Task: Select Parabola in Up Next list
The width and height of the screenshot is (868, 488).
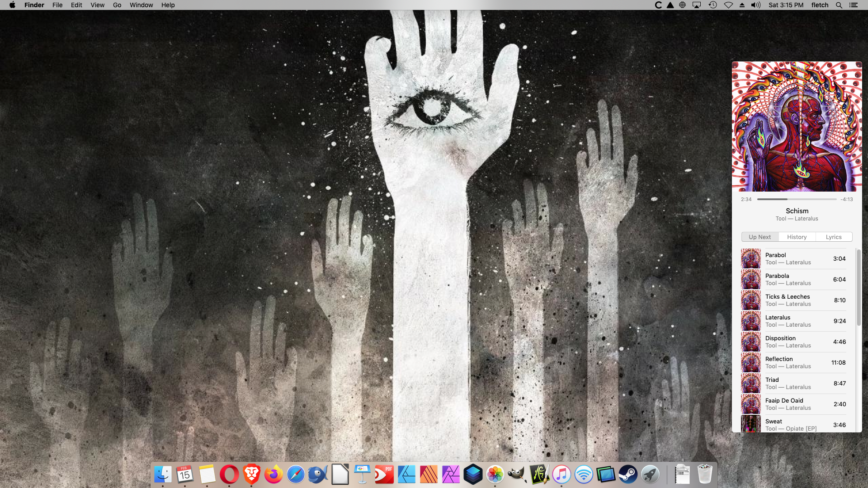Action: coord(794,279)
